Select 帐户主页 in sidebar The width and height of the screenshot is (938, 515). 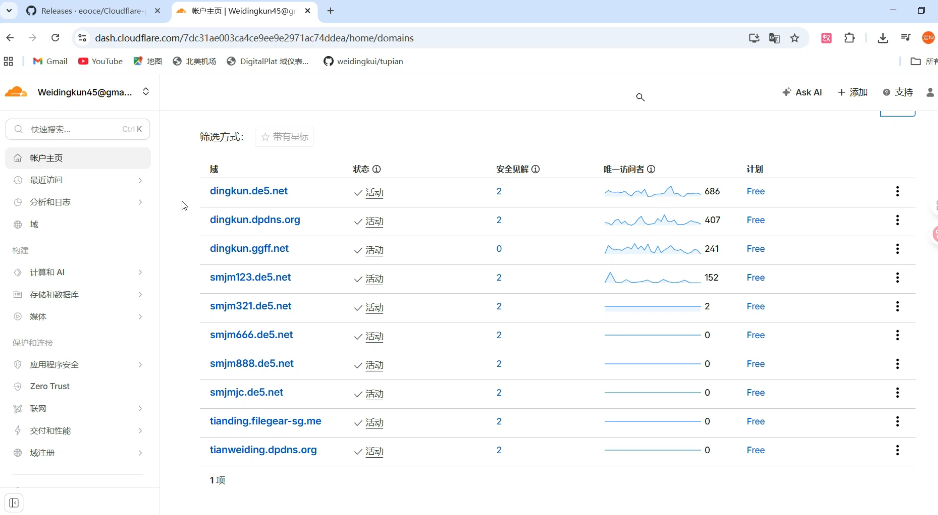coord(78,158)
